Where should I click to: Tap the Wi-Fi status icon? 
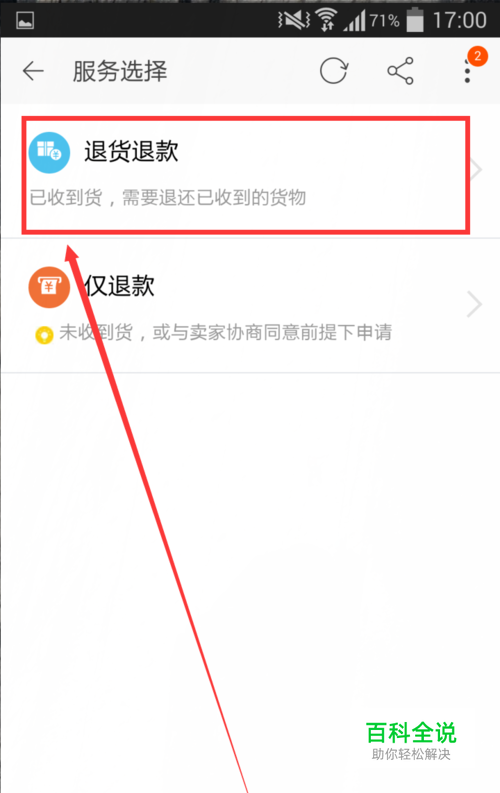327,20
